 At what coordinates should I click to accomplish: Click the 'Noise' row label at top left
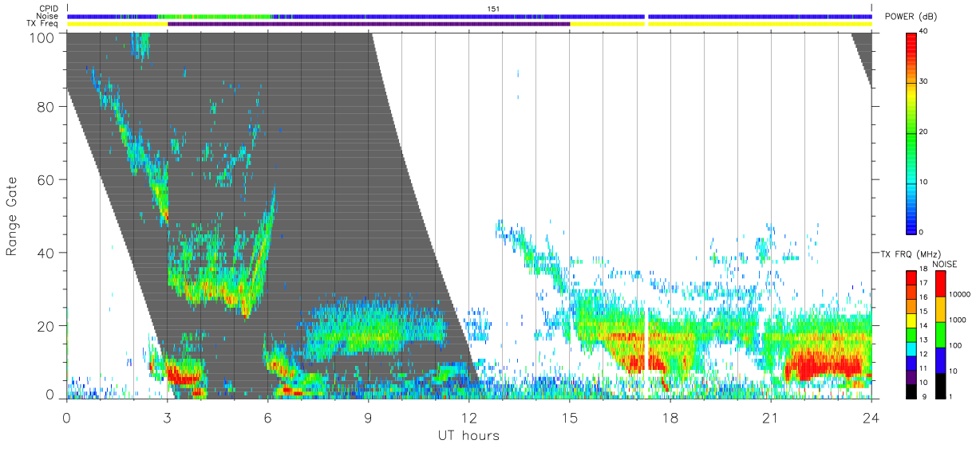pos(48,16)
